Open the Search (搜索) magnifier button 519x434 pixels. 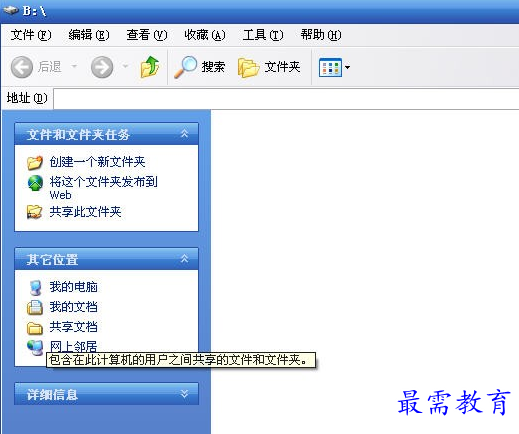point(200,67)
